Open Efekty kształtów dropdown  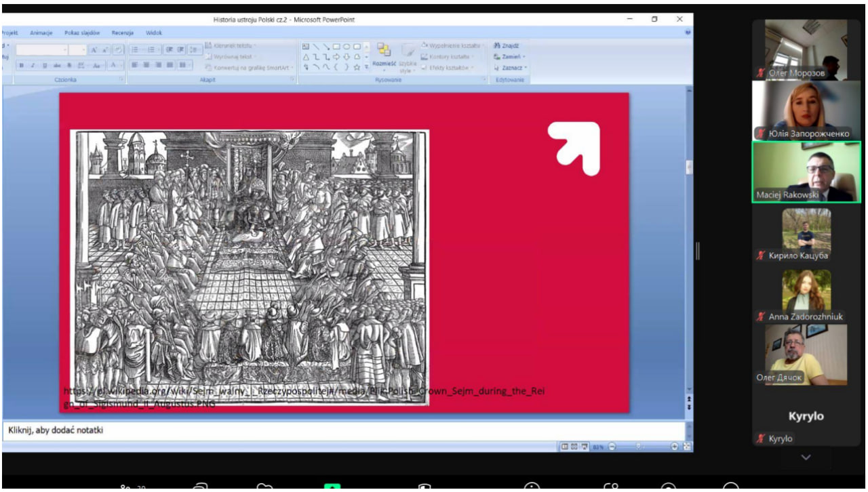coord(448,68)
